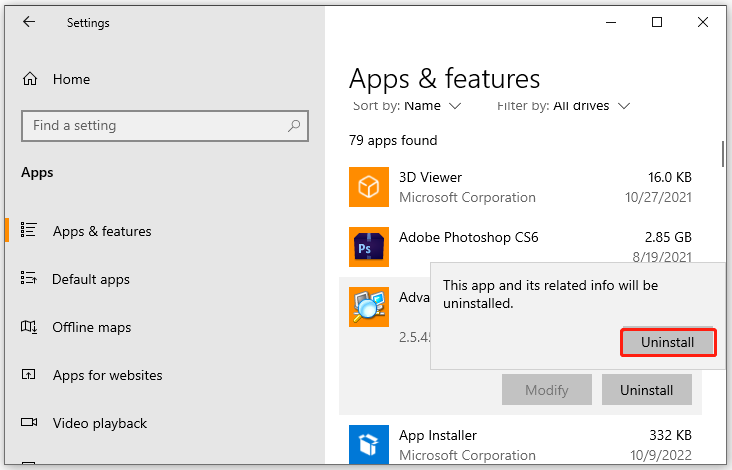Click the Offline maps sidebar icon
732x470 pixels.
point(28,326)
